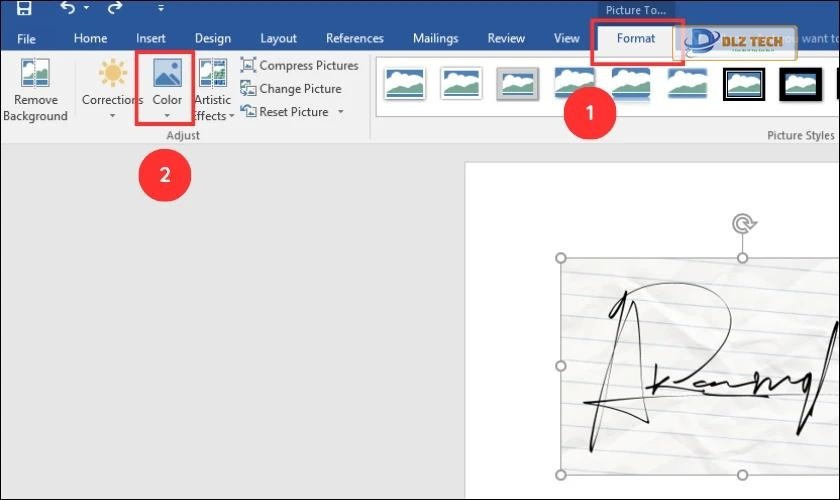Click the Change Picture command
The image size is (840, 500).
(x=291, y=89)
